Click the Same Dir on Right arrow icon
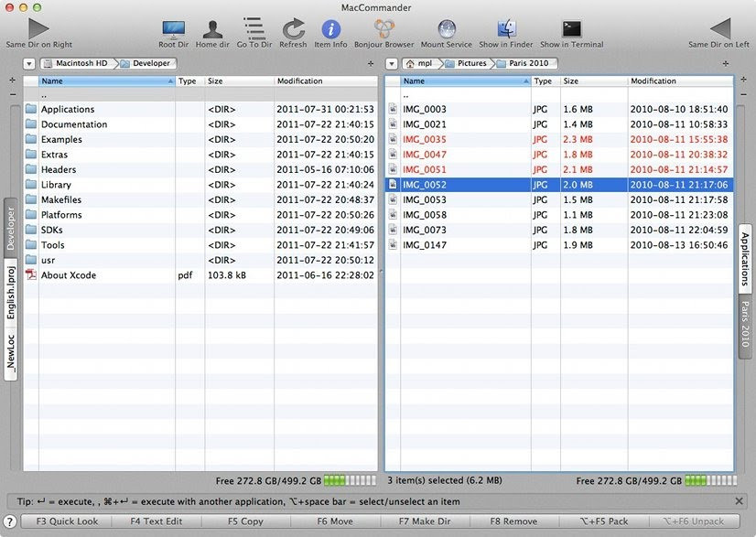This screenshot has width=756, height=537. (38, 28)
